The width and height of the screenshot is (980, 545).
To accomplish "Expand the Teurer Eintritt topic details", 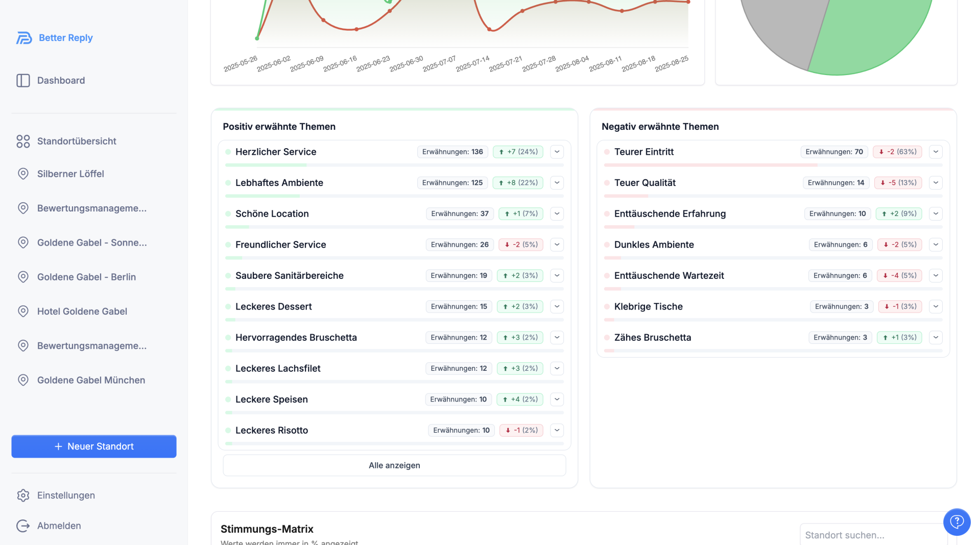I will point(936,152).
